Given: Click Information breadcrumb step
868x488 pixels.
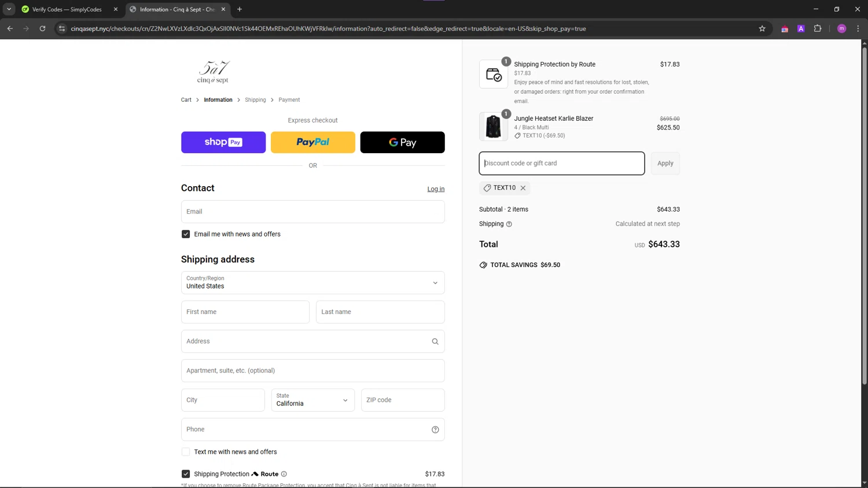Looking at the screenshot, I should [218, 100].
